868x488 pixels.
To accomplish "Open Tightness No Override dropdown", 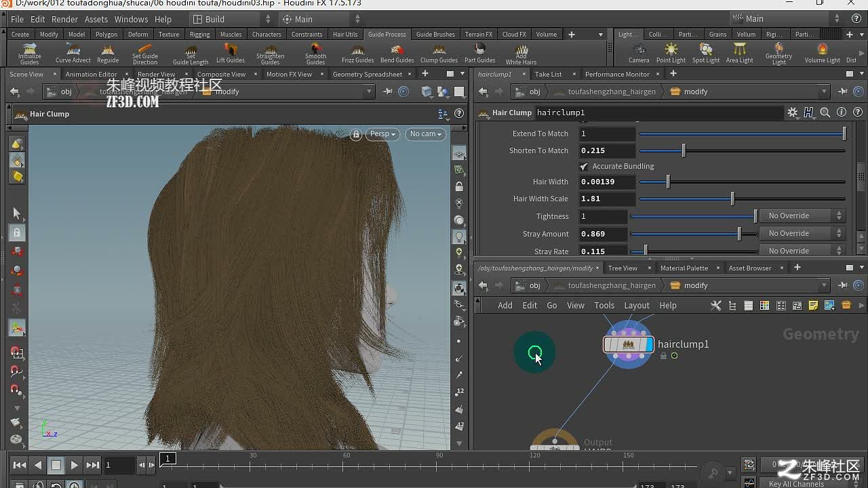I will pos(804,216).
